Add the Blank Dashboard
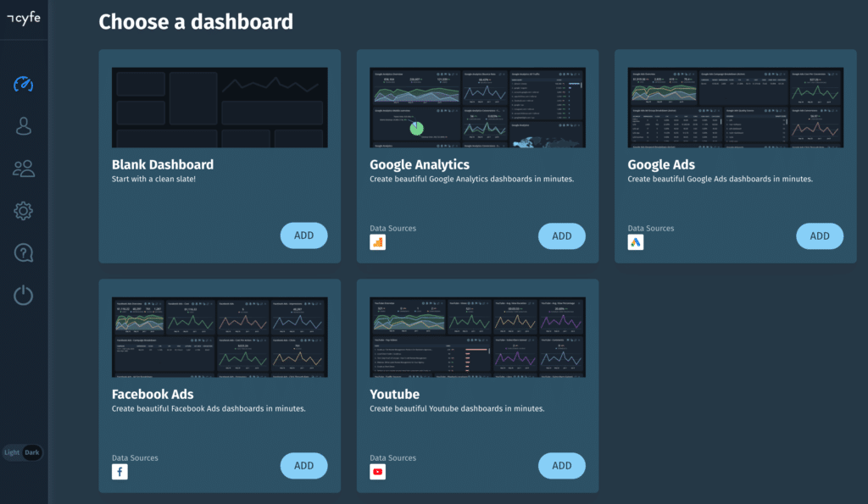 point(304,235)
